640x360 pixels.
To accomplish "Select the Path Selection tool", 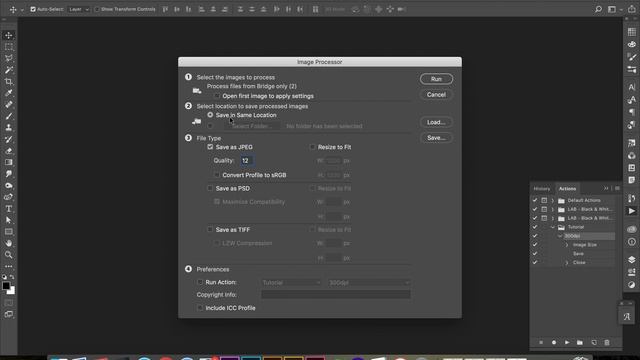I will [9, 220].
